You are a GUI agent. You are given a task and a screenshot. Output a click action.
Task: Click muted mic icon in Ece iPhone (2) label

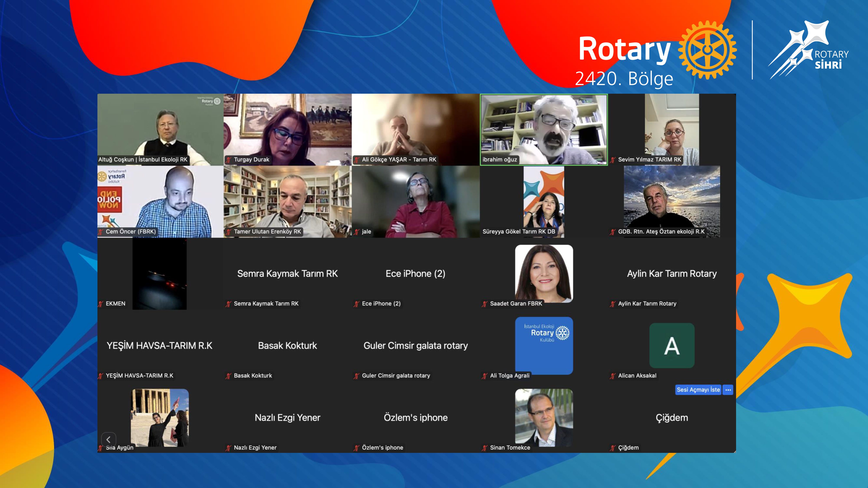click(x=357, y=304)
